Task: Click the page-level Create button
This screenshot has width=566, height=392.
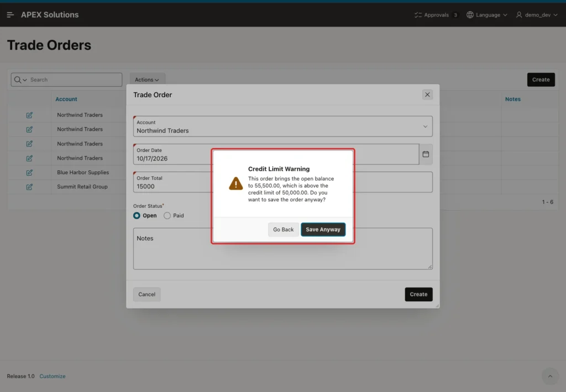Action: (x=541, y=80)
